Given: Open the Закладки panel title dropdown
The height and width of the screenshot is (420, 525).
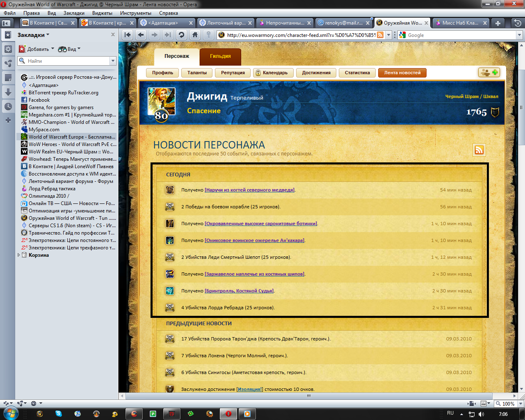Looking at the screenshot, I should pos(33,35).
